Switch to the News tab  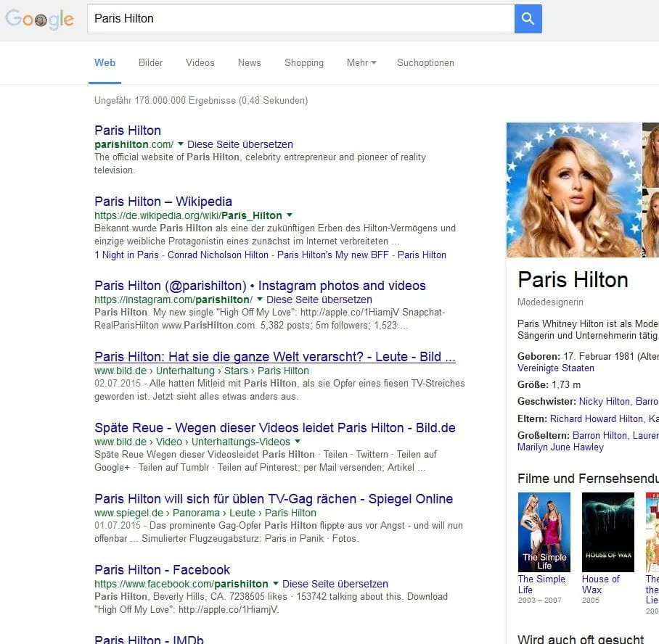pos(249,63)
